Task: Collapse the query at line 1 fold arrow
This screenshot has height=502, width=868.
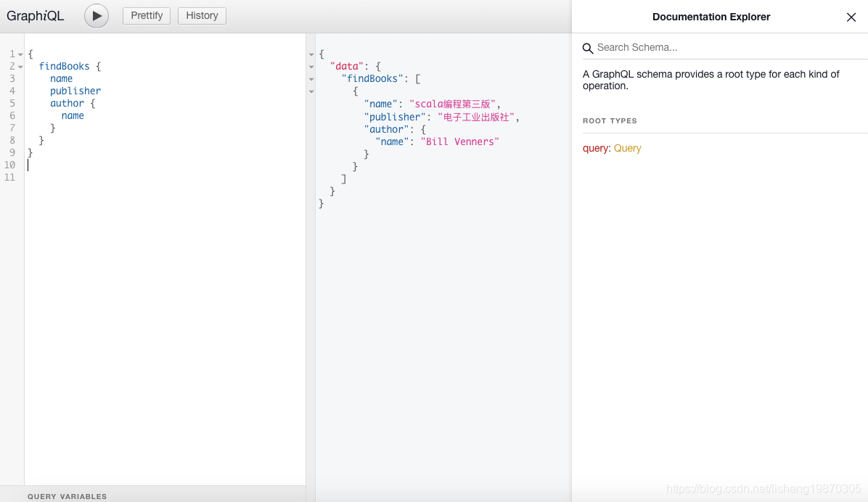Action: pyautogui.click(x=19, y=54)
